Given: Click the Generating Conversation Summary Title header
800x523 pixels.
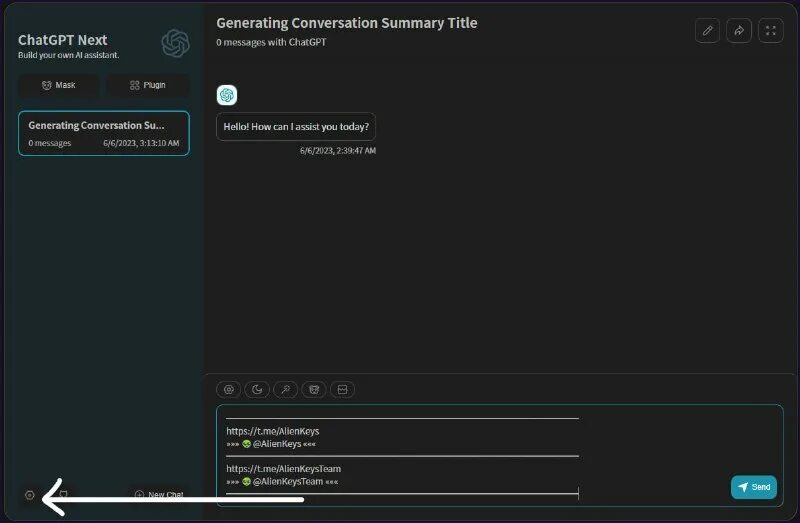Looking at the screenshot, I should click(347, 23).
